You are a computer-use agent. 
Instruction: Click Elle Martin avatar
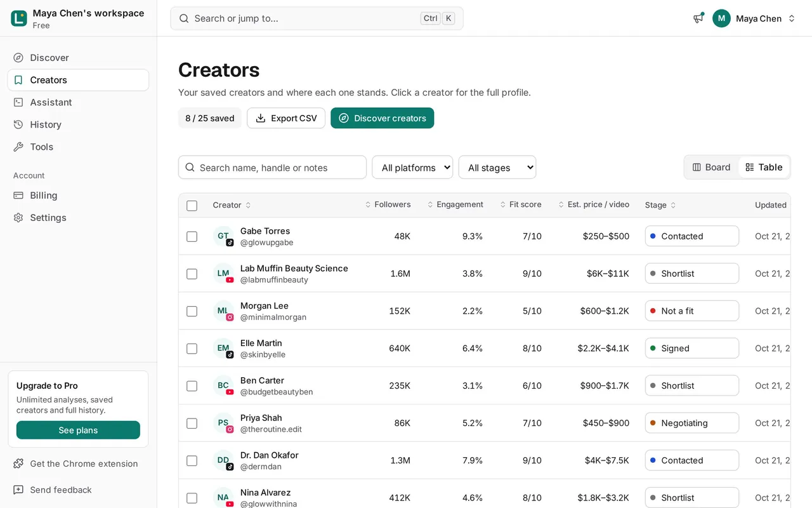tap(223, 349)
